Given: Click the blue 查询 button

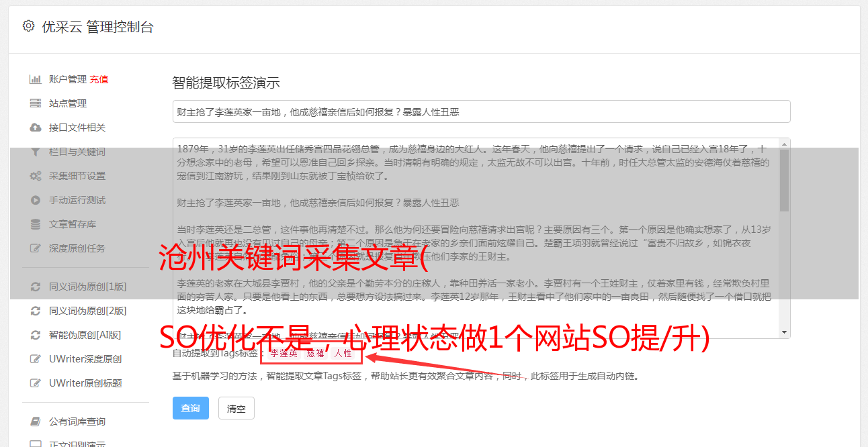Looking at the screenshot, I should [x=191, y=408].
